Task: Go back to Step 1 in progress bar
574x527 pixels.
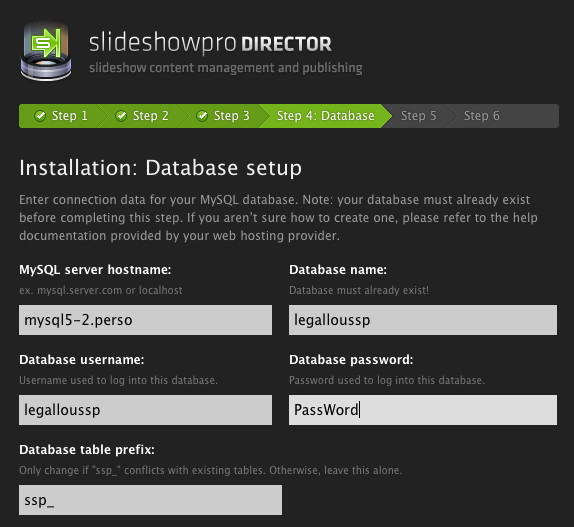Action: tap(59, 116)
